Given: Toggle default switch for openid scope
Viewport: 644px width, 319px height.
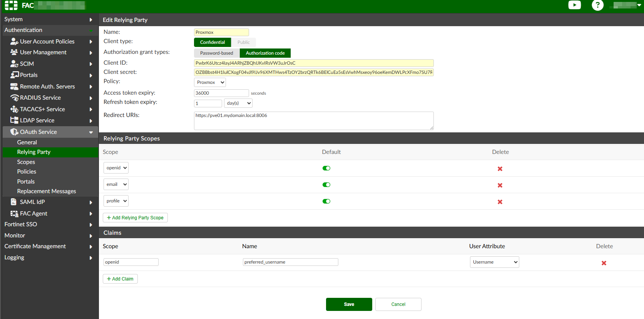Looking at the screenshot, I should pos(326,168).
